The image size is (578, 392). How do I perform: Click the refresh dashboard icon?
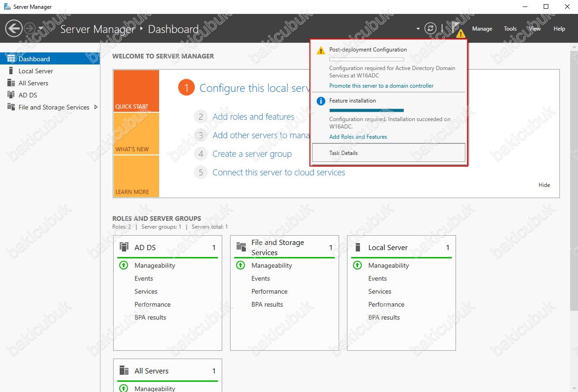431,28
